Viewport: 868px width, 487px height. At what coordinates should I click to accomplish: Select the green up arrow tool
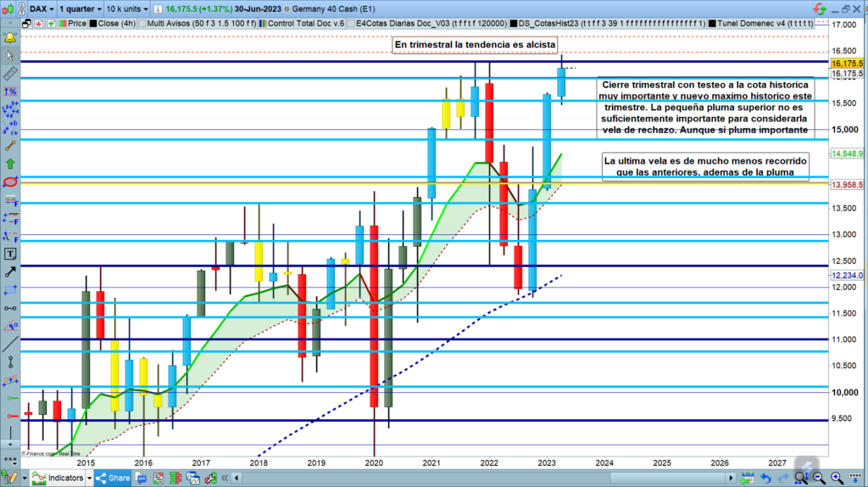click(10, 163)
